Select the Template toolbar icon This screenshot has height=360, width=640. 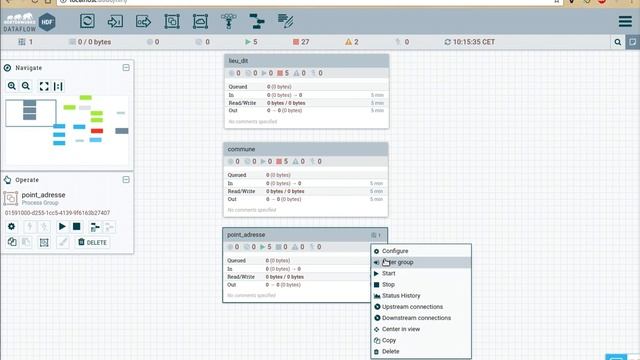point(257,21)
